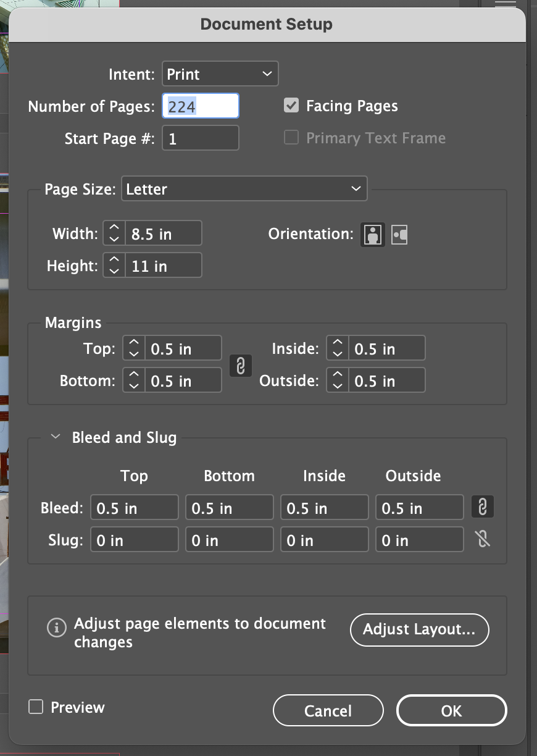
Task: Uncheck the Facing Pages option
Action: [x=291, y=106]
